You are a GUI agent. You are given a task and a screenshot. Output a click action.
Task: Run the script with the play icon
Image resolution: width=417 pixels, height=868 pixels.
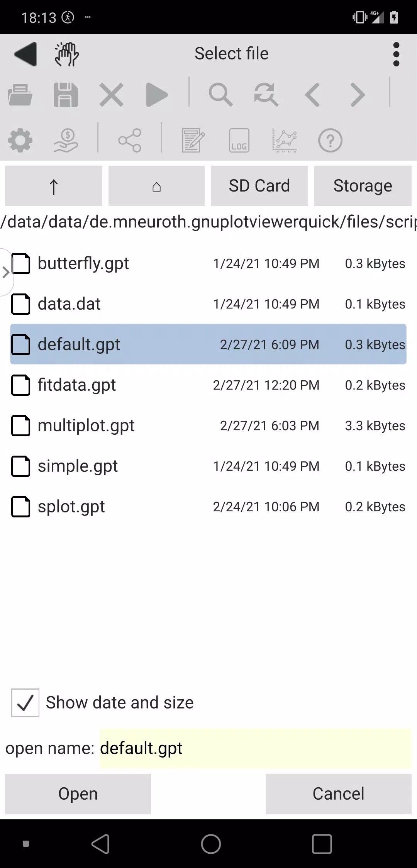point(157,95)
